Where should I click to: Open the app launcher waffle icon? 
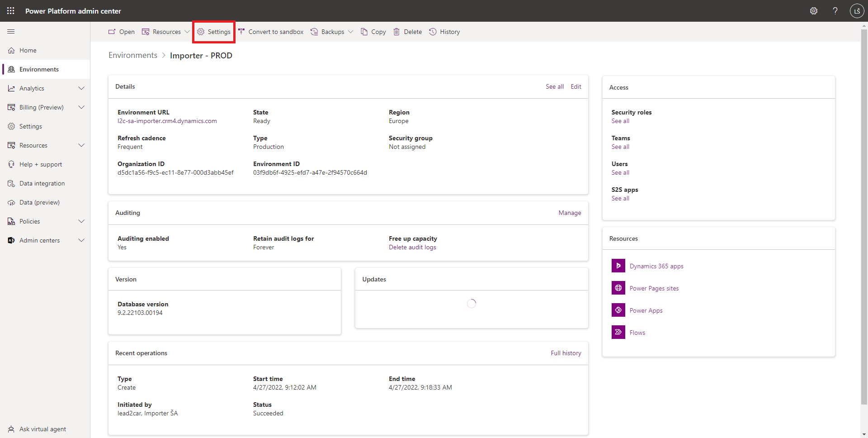coord(11,11)
